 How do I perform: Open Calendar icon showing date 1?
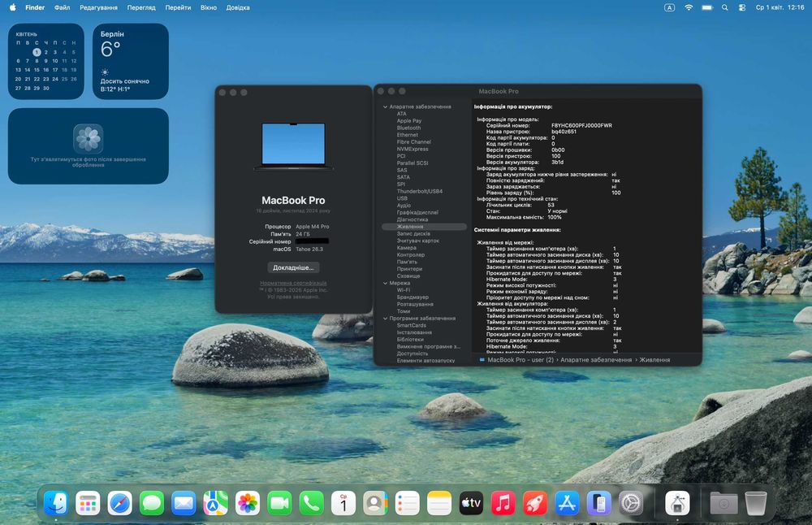click(x=343, y=503)
